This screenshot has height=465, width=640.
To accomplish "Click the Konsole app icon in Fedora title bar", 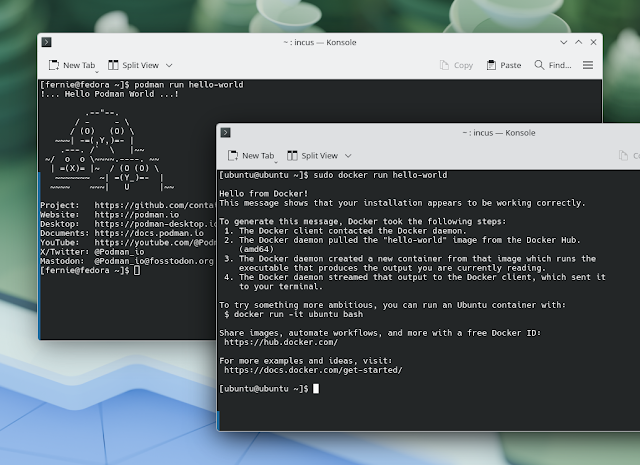I will 47,42.
